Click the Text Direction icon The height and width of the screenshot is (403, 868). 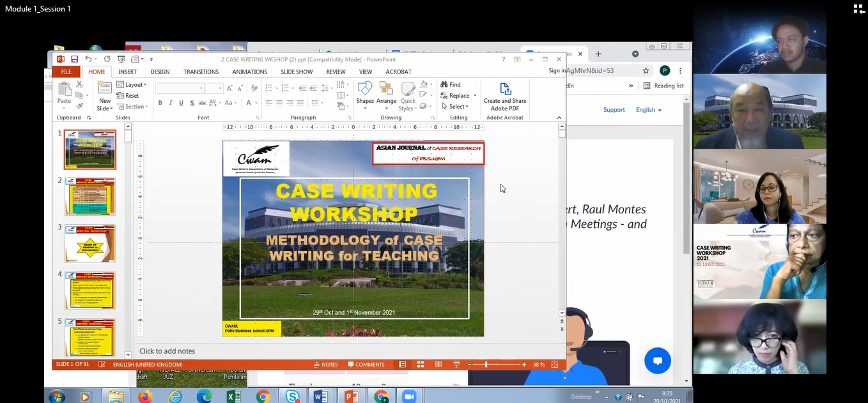[342, 85]
